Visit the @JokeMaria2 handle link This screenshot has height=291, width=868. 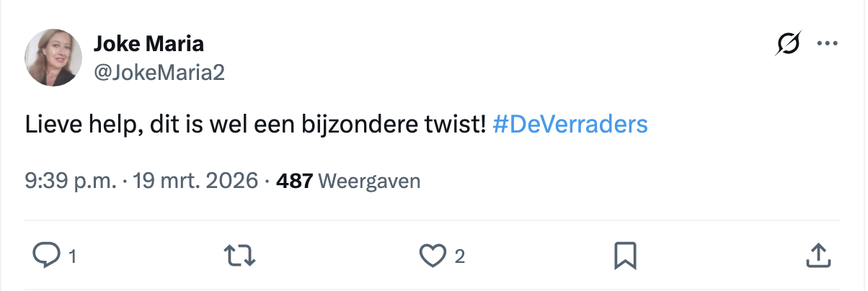tap(159, 72)
